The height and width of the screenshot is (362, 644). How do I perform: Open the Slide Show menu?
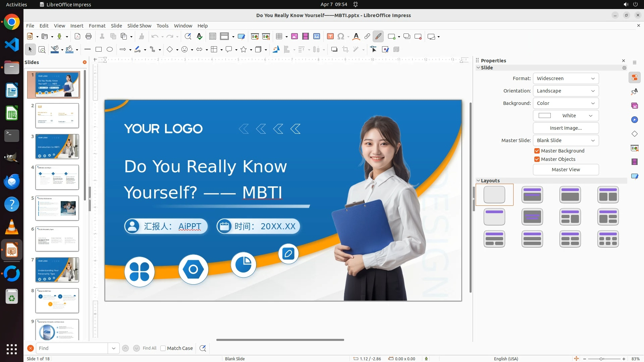click(x=139, y=26)
